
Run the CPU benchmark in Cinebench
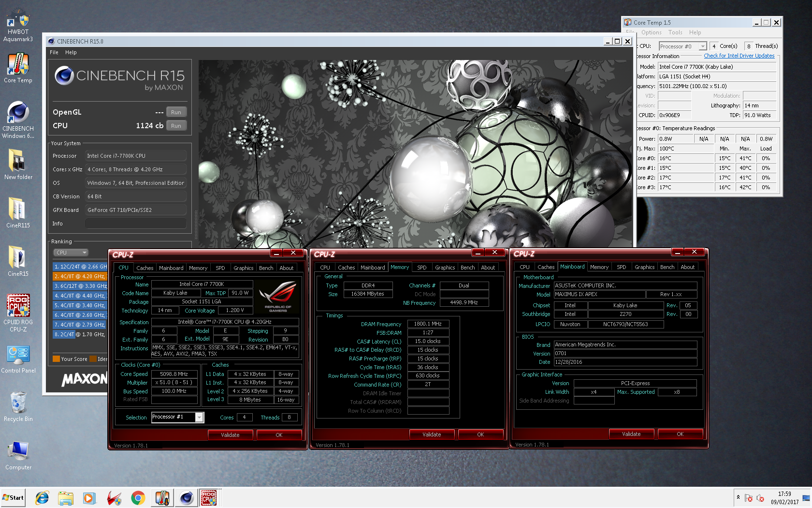(176, 126)
